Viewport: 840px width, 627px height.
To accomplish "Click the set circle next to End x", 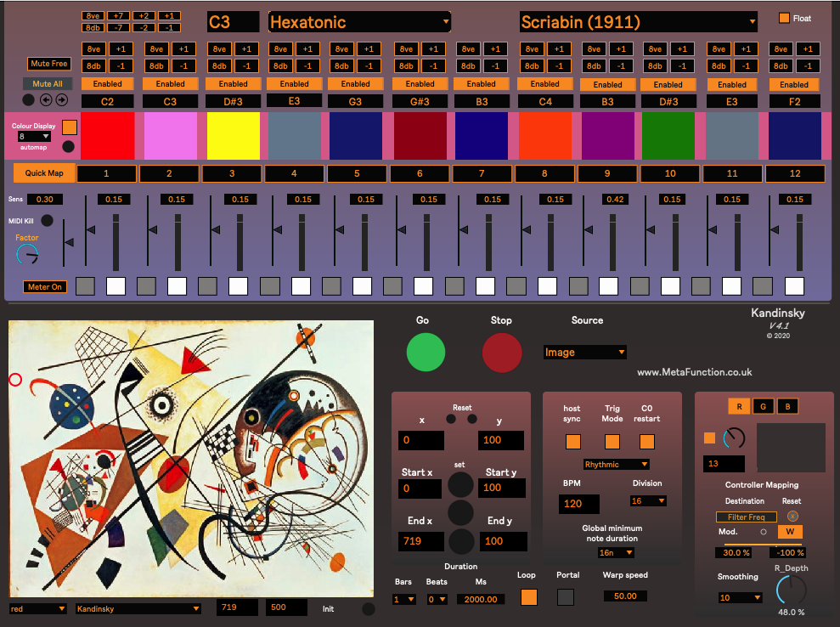I will point(461,541).
